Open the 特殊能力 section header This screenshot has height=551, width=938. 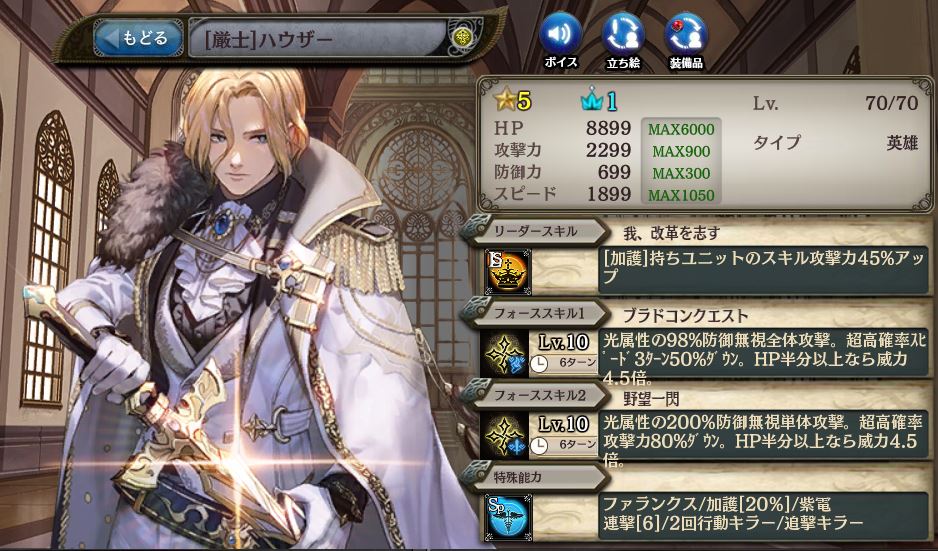coord(534,477)
